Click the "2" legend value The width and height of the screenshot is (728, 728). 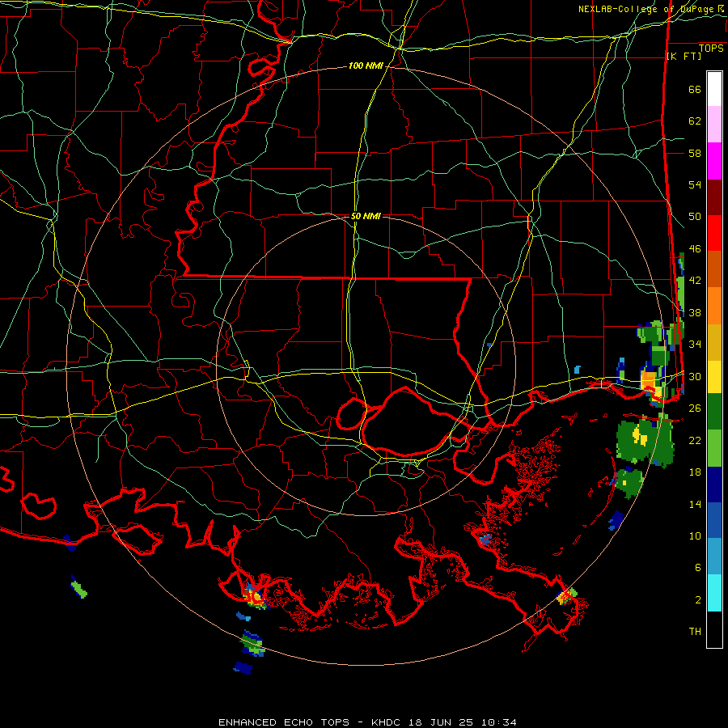(698, 600)
